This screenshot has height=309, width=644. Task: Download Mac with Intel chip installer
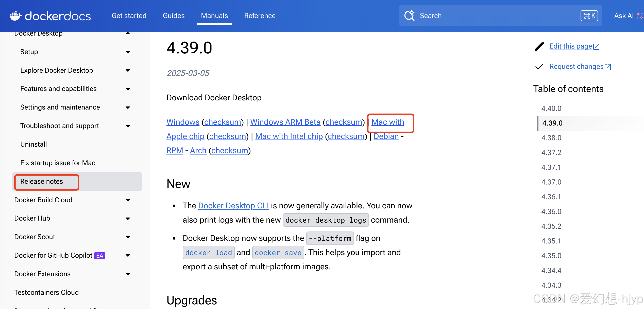289,136
